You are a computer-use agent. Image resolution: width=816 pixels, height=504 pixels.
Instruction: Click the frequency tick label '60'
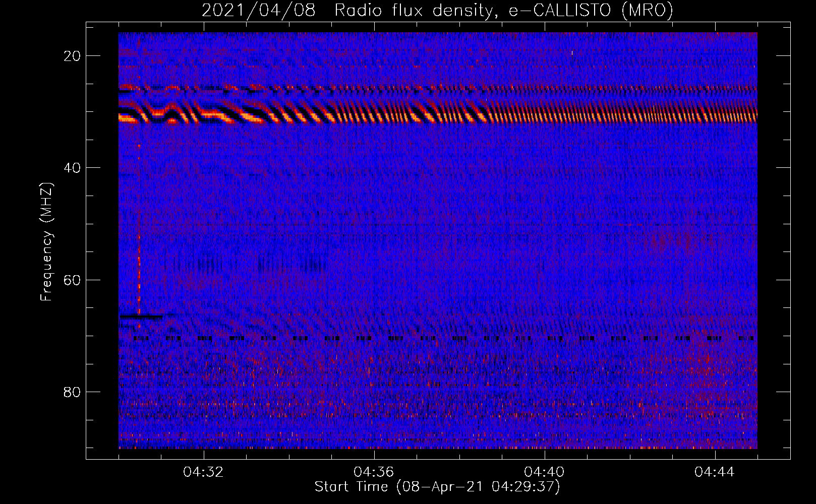tap(72, 280)
